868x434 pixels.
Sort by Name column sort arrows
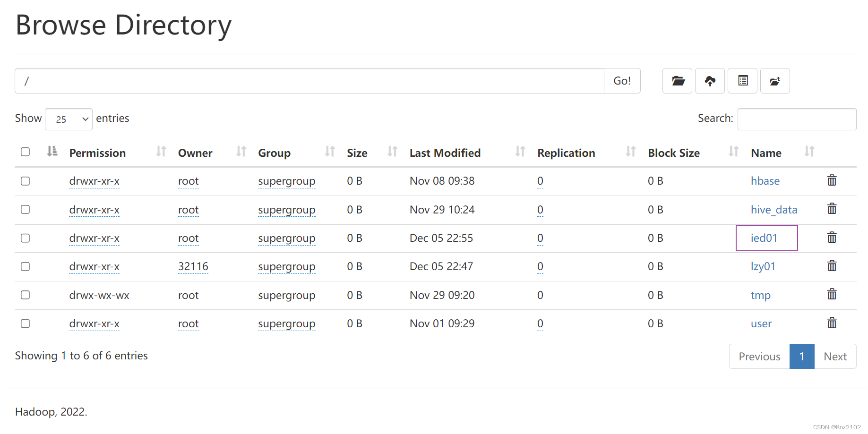pos(809,152)
